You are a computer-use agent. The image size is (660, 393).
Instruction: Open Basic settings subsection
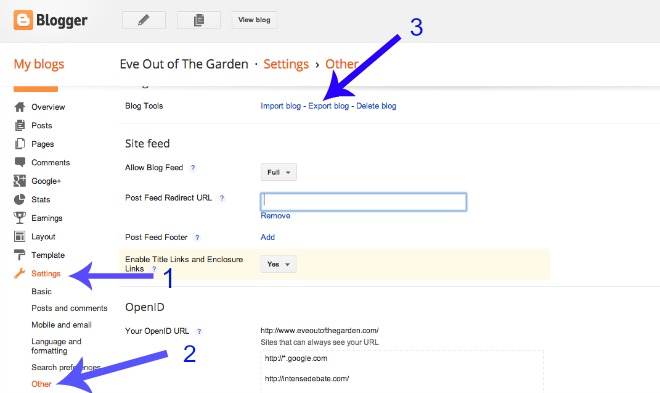[x=41, y=291]
